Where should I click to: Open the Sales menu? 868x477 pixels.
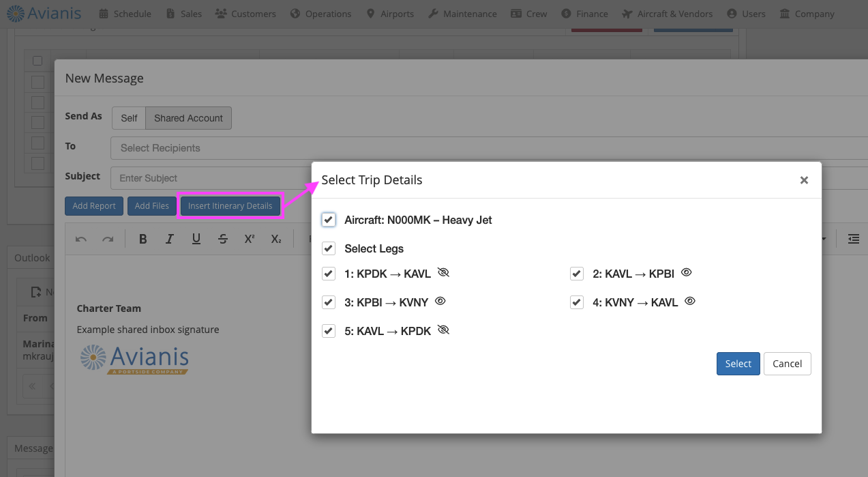pos(184,14)
